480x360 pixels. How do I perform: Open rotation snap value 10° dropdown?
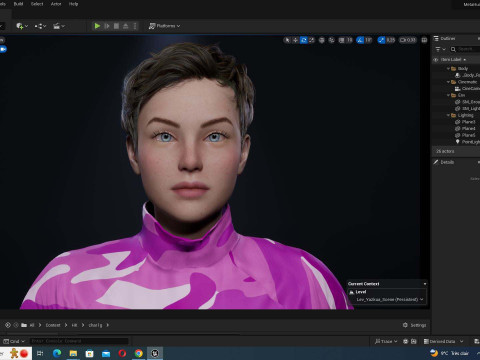[368, 40]
